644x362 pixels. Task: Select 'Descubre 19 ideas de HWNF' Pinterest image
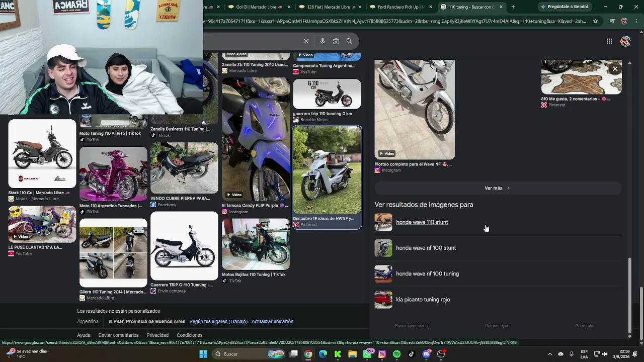tap(327, 170)
